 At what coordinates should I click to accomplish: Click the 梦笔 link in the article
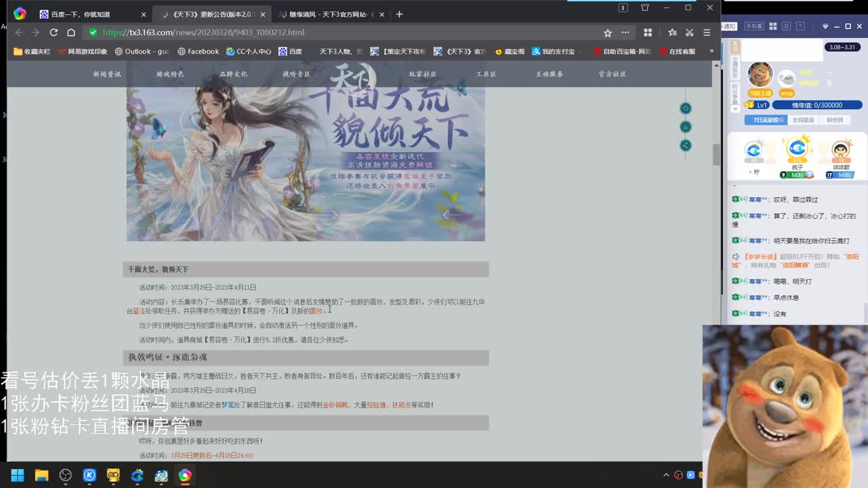point(226,405)
